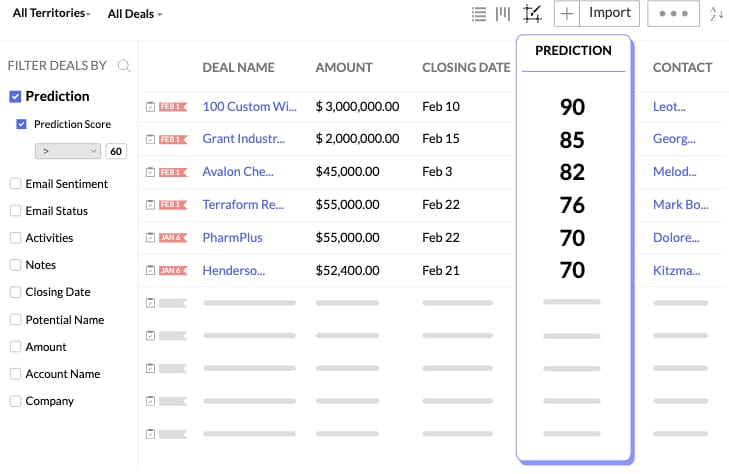The height and width of the screenshot is (474, 729).
Task: Click the prediction score value field 60
Action: tap(116, 151)
